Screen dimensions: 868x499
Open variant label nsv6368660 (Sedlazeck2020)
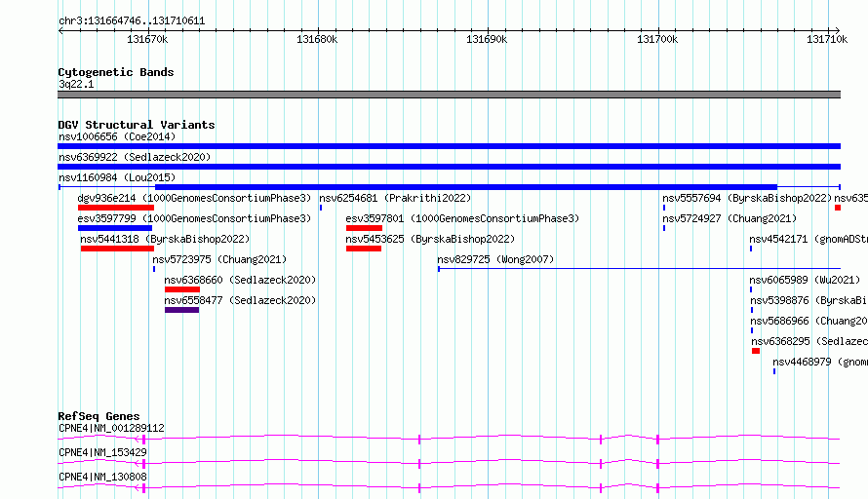point(240,280)
